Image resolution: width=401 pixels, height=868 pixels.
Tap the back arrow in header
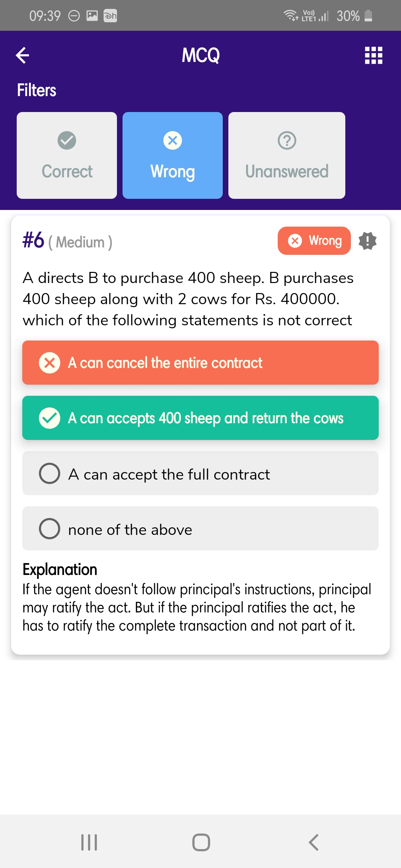(x=23, y=56)
